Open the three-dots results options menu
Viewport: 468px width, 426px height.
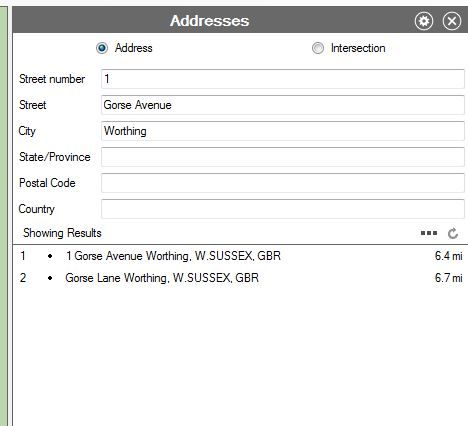click(x=429, y=233)
